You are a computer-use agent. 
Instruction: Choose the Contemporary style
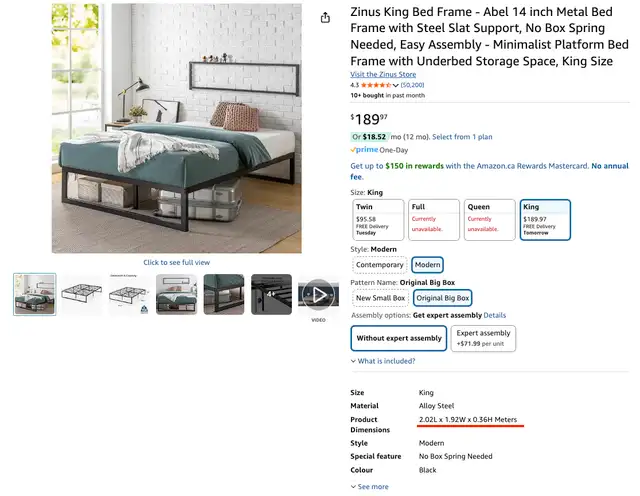coord(380,265)
